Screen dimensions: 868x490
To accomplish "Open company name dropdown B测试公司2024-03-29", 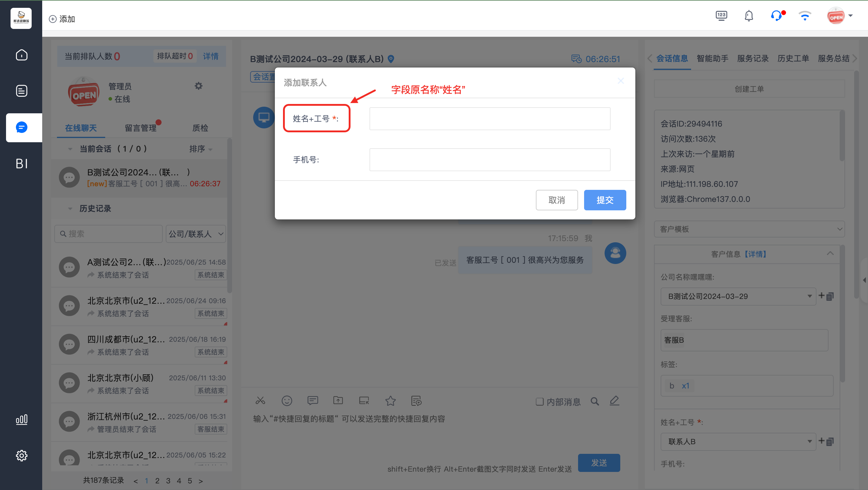I will pos(738,297).
